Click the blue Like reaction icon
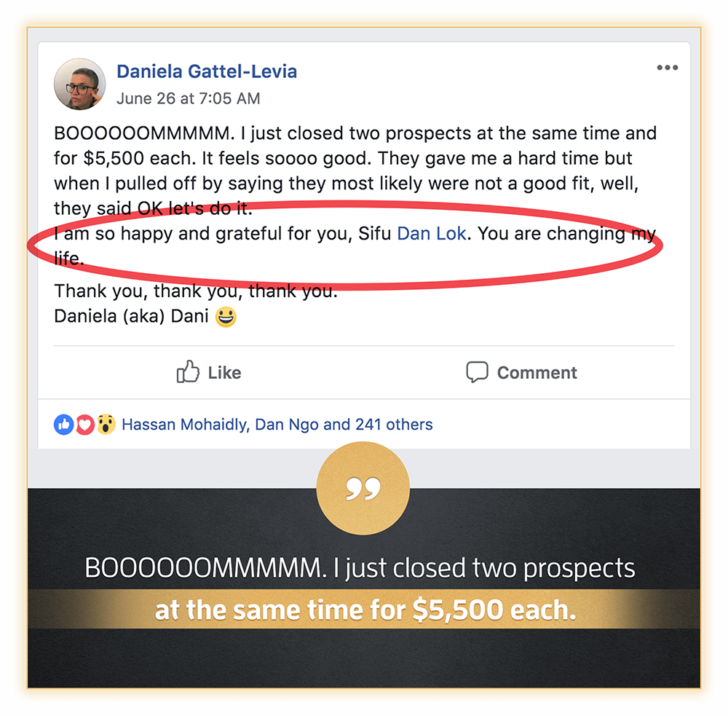 point(63,424)
